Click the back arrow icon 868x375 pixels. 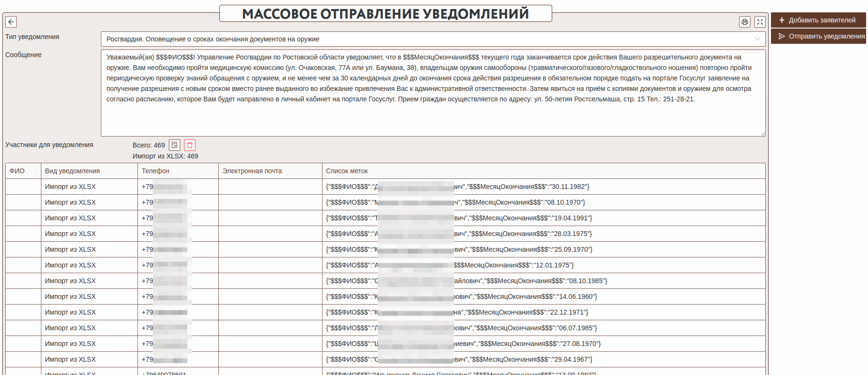click(11, 22)
